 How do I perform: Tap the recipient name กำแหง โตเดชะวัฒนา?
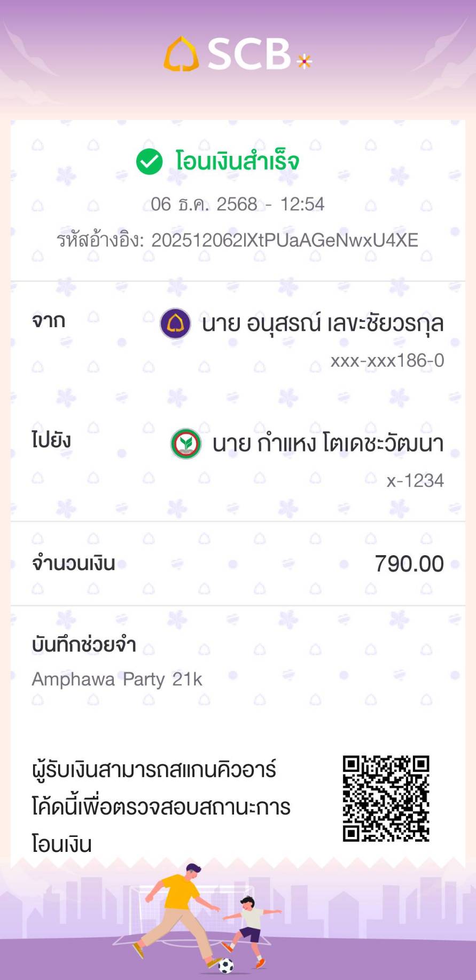[x=327, y=444]
